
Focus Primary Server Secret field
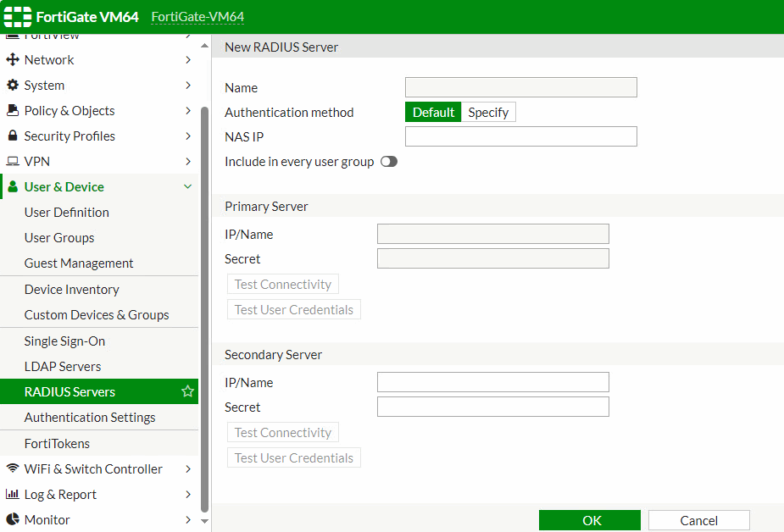493,258
